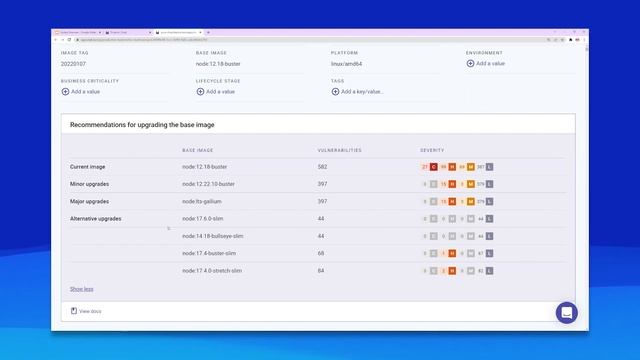Click the Recommendations for upgrading heading
Image resolution: width=640 pixels, height=360 pixels.
[x=142, y=125]
